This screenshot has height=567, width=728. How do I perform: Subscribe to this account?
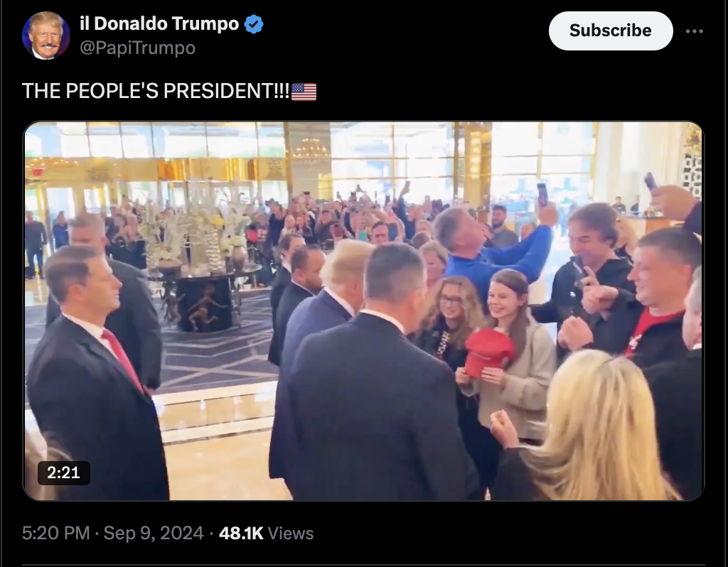tap(611, 31)
